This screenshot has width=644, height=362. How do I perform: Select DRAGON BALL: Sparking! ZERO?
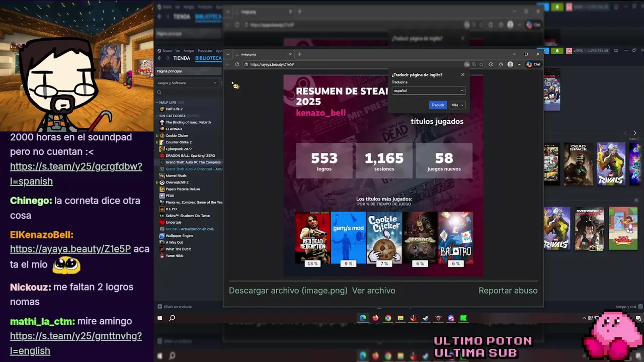click(x=190, y=156)
